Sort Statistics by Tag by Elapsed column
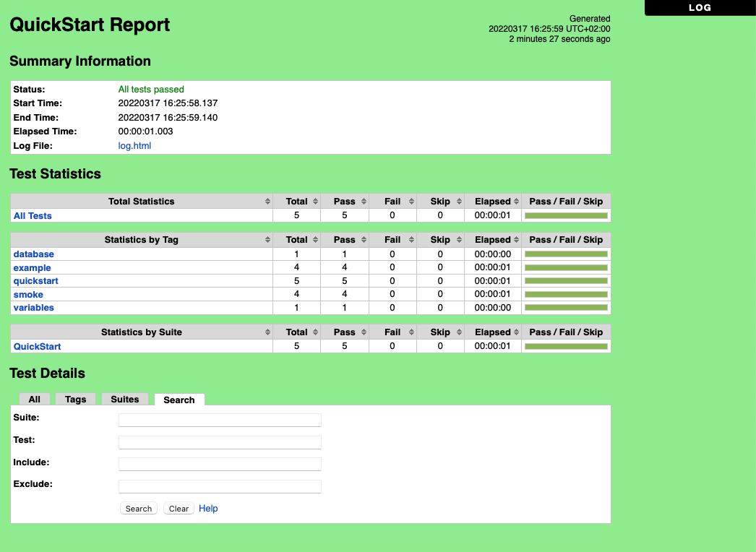The width and height of the screenshot is (756, 552). tap(493, 239)
